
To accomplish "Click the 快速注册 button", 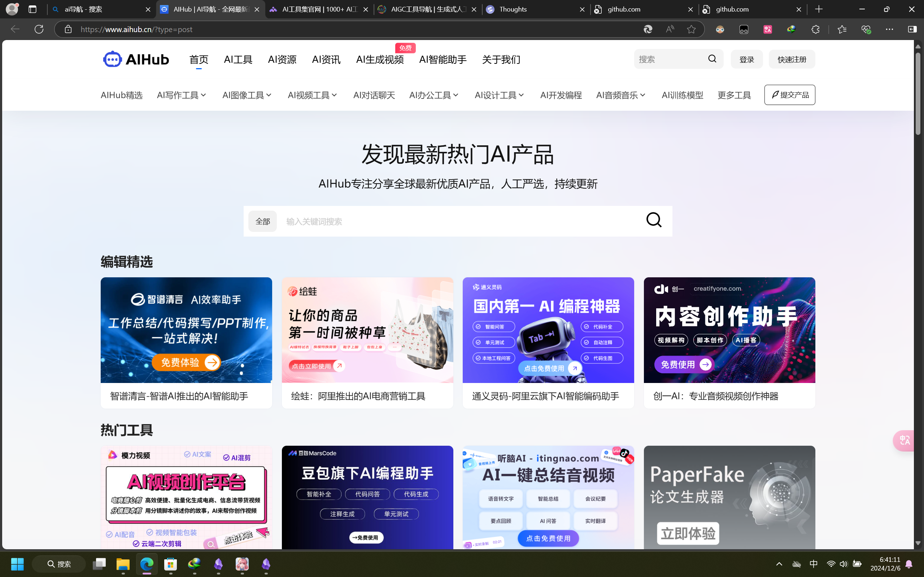I will click(x=791, y=59).
